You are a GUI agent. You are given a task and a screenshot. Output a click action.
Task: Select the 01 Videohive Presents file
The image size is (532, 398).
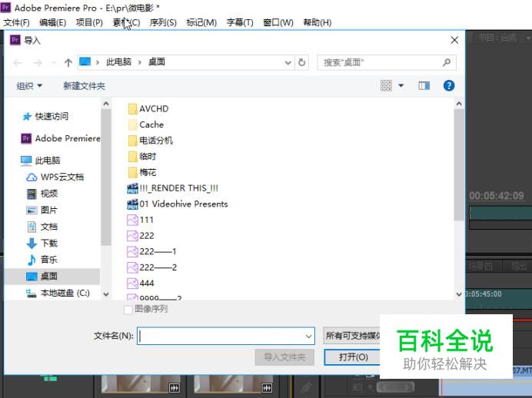tap(177, 204)
